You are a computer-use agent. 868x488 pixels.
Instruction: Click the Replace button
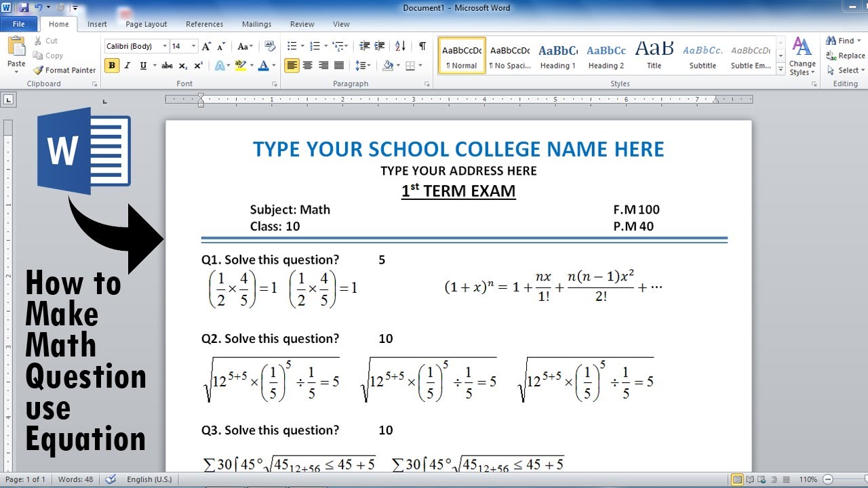pyautogui.click(x=846, y=56)
